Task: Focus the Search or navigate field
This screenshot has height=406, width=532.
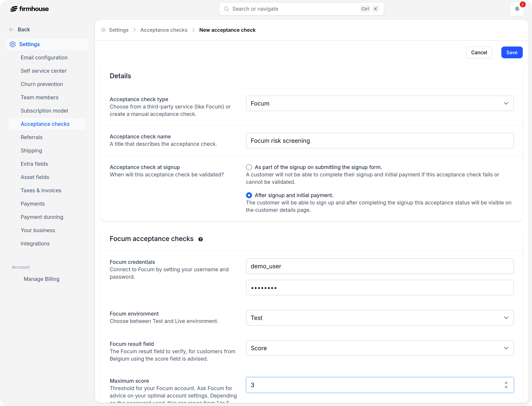Action: 301,9
